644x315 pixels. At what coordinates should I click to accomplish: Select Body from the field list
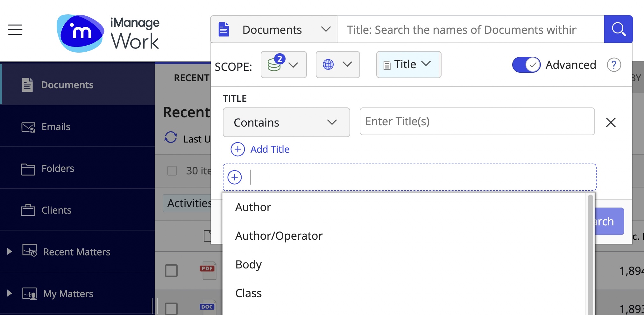coord(404,265)
